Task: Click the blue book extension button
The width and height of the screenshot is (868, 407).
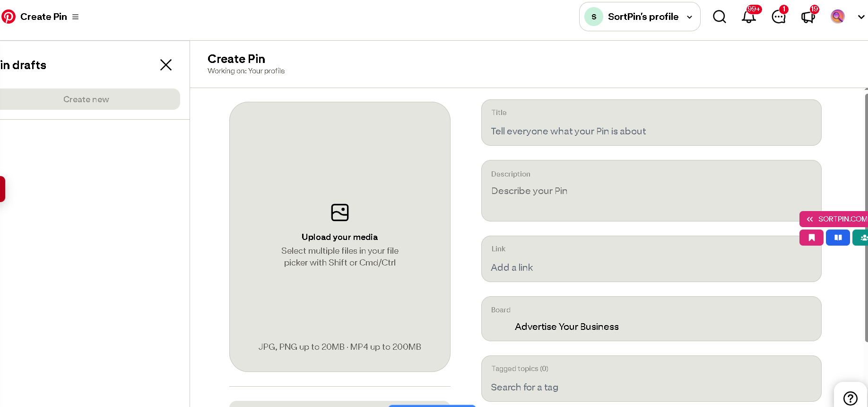Action: click(x=838, y=238)
